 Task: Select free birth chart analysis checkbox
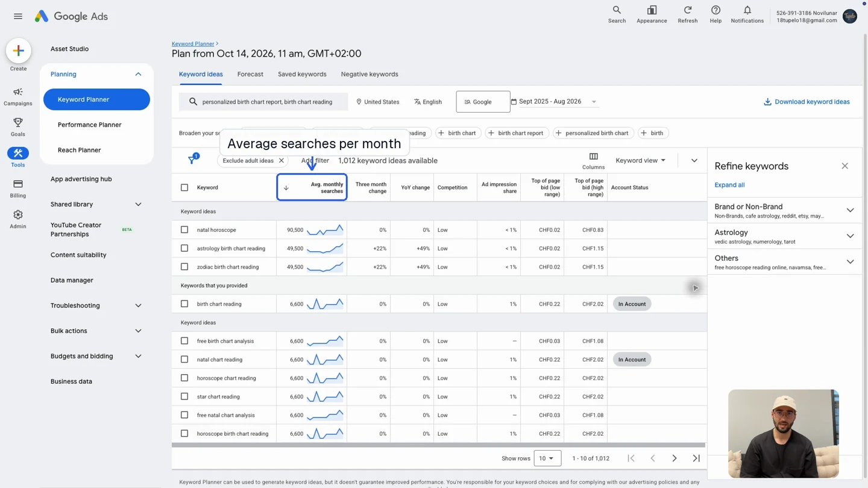pos(184,341)
